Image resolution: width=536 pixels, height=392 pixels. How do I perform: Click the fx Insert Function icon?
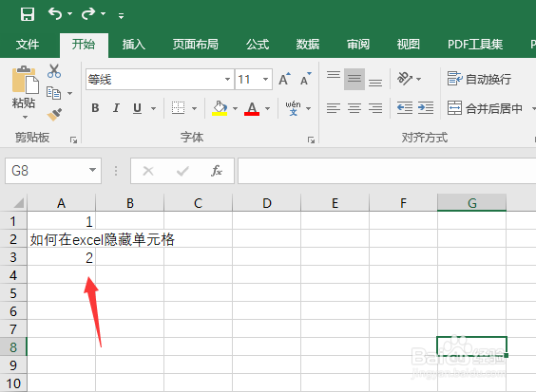[217, 171]
